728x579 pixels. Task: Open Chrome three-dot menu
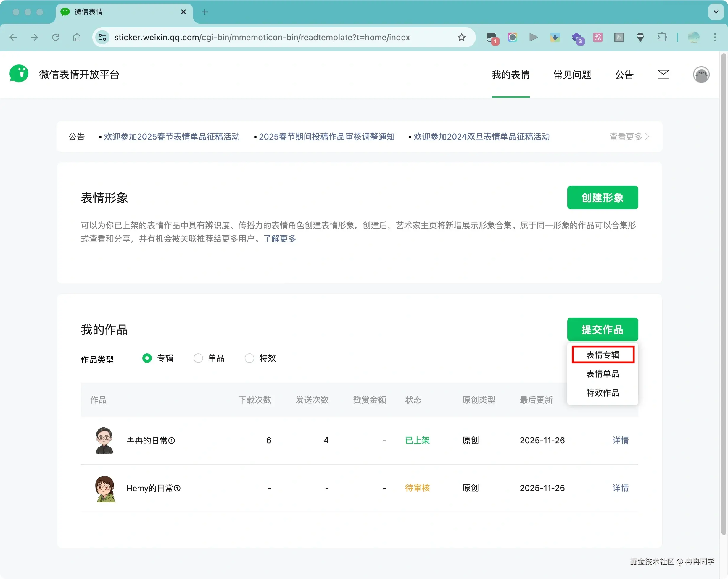[715, 37]
